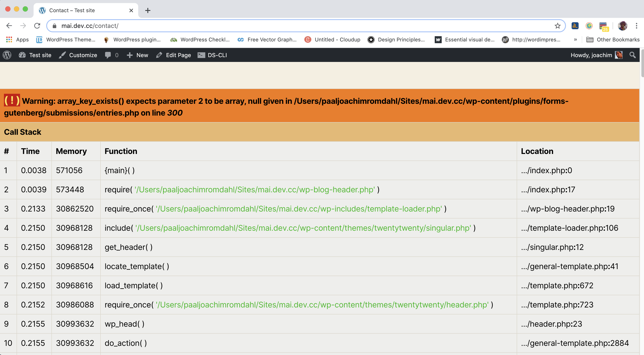Image resolution: width=644 pixels, height=355 pixels.
Task: Reload the current page
Action: click(37, 26)
